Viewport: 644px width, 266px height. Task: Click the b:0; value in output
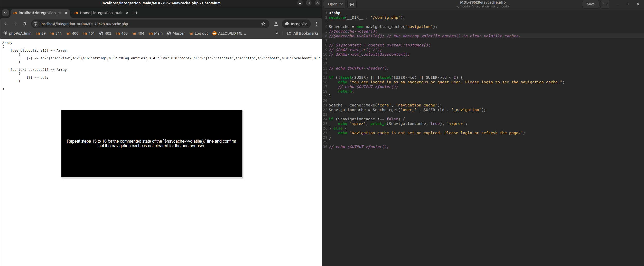pyautogui.click(x=44, y=77)
